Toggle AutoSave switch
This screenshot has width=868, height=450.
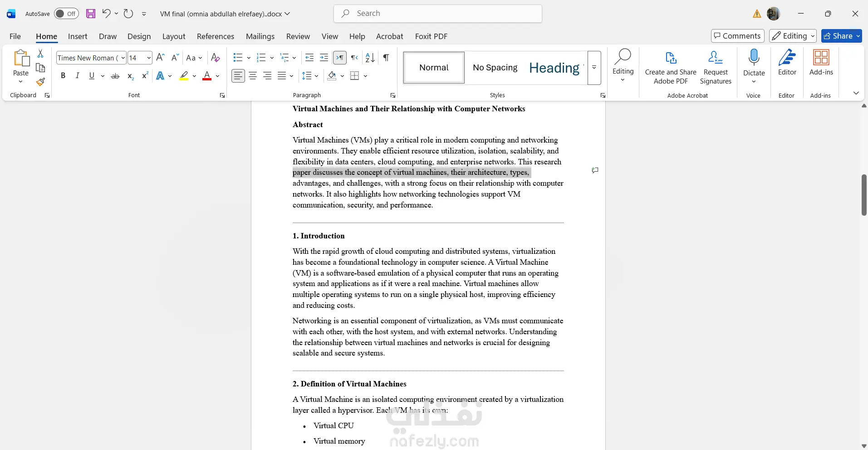click(x=66, y=14)
